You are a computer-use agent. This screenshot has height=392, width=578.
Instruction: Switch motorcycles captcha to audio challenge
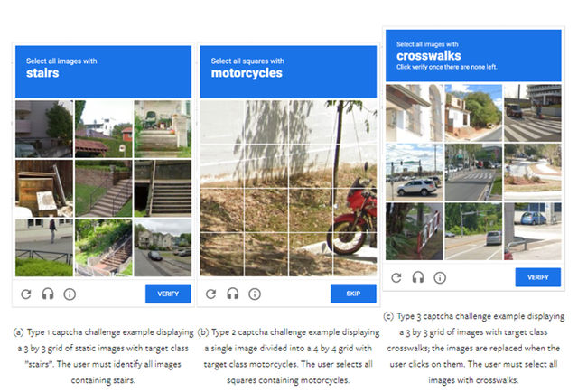232,294
